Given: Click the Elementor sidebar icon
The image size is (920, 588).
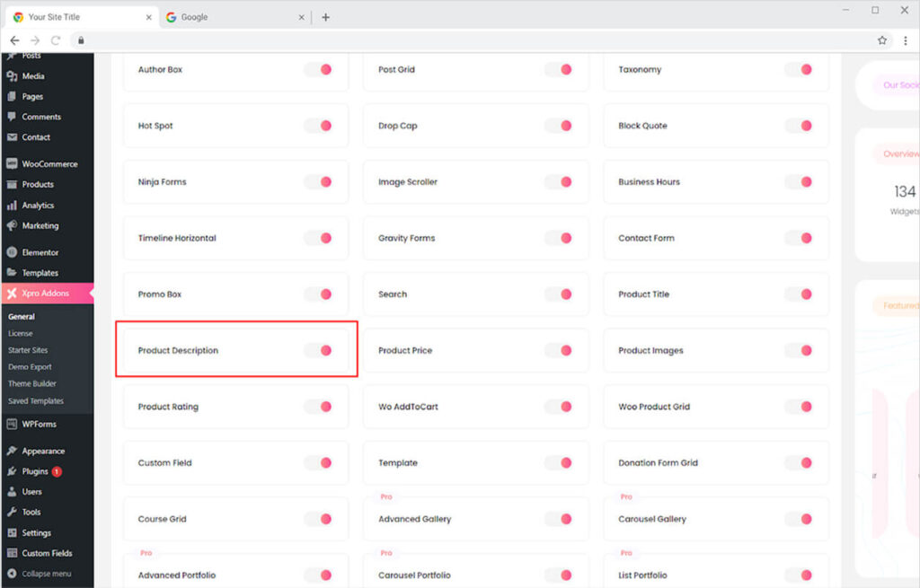Looking at the screenshot, I should (12, 252).
